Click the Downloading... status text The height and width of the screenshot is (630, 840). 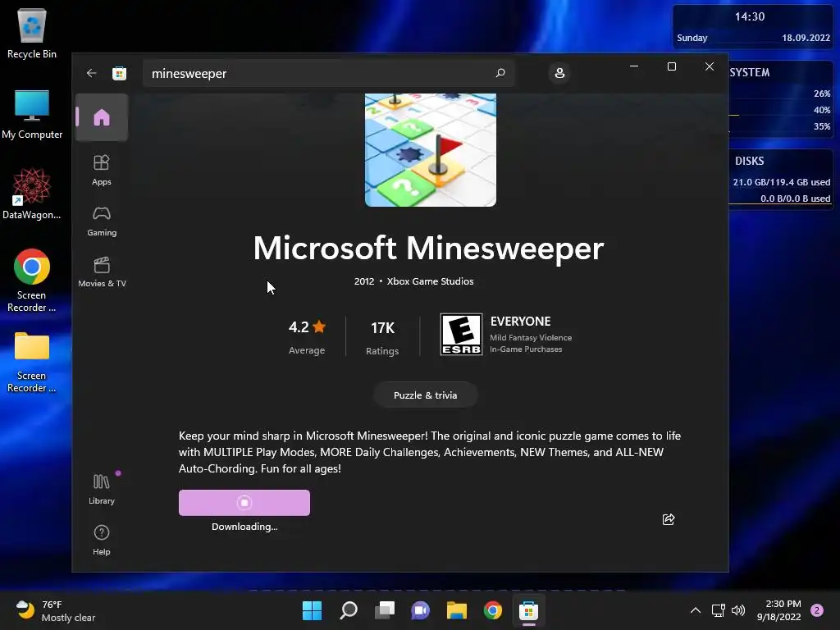[244, 527]
